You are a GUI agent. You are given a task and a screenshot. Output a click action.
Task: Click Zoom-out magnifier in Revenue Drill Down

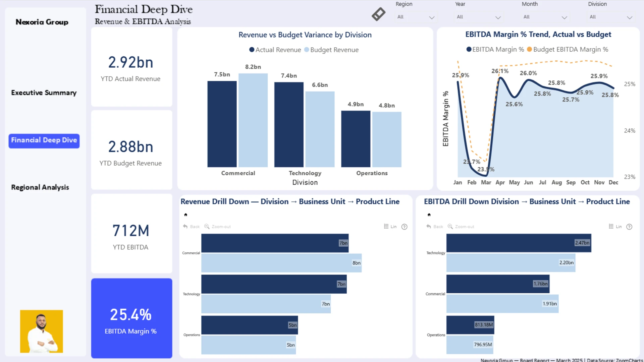pyautogui.click(x=217, y=227)
